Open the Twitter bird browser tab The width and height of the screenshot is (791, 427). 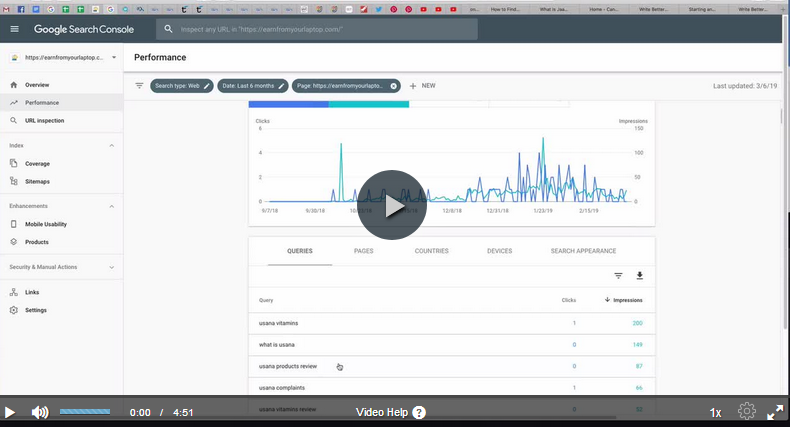coord(378,9)
